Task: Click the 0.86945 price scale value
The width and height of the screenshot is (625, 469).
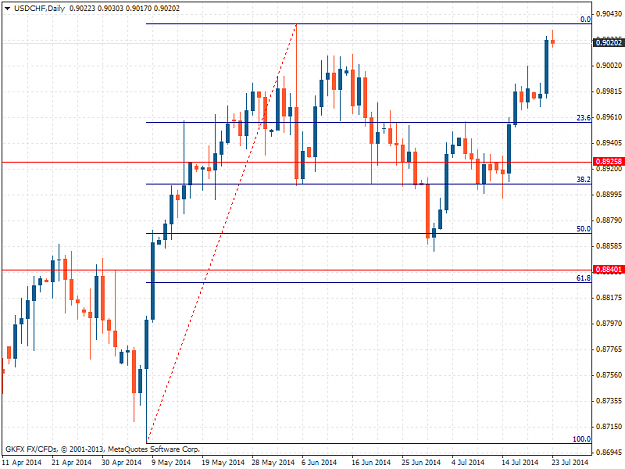Action: pos(609,452)
